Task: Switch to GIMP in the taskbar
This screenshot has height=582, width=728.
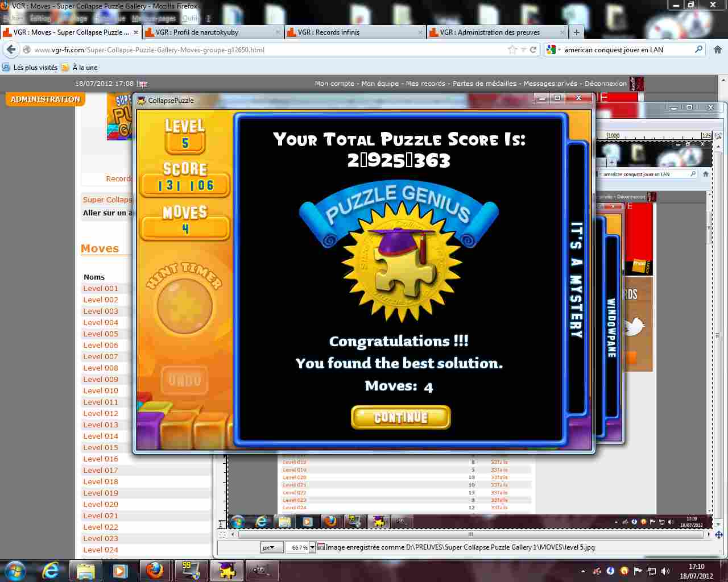Action: [261, 571]
